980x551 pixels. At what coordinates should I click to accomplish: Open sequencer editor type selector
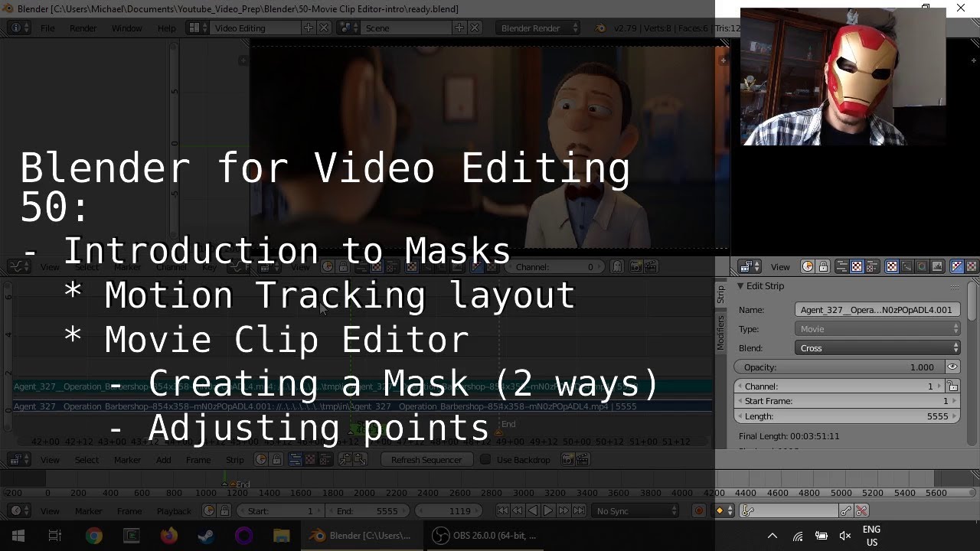18,460
